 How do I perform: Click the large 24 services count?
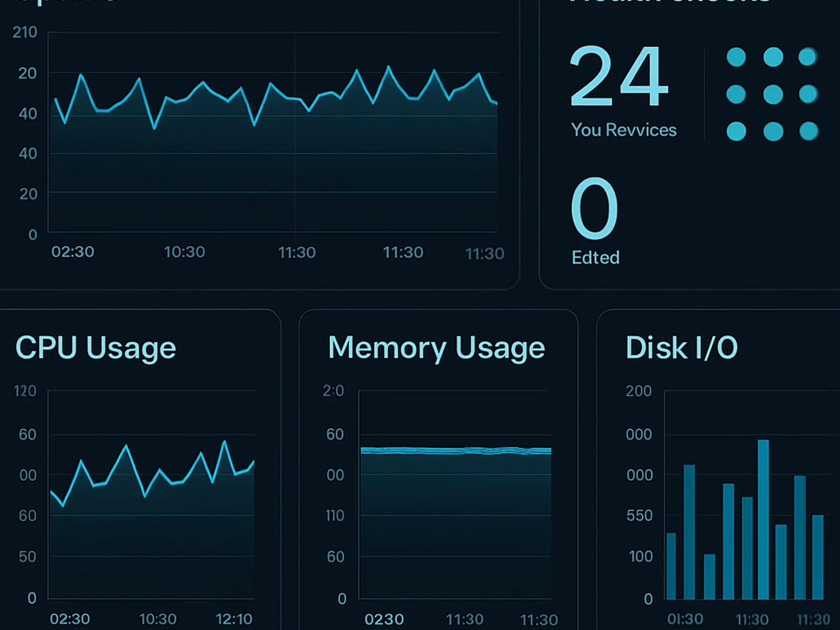pyautogui.click(x=619, y=77)
